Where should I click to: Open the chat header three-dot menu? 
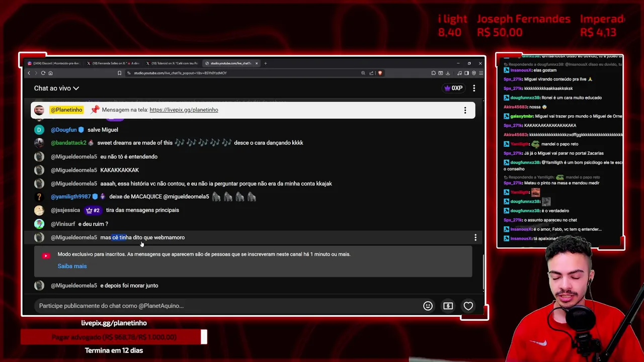click(x=474, y=88)
